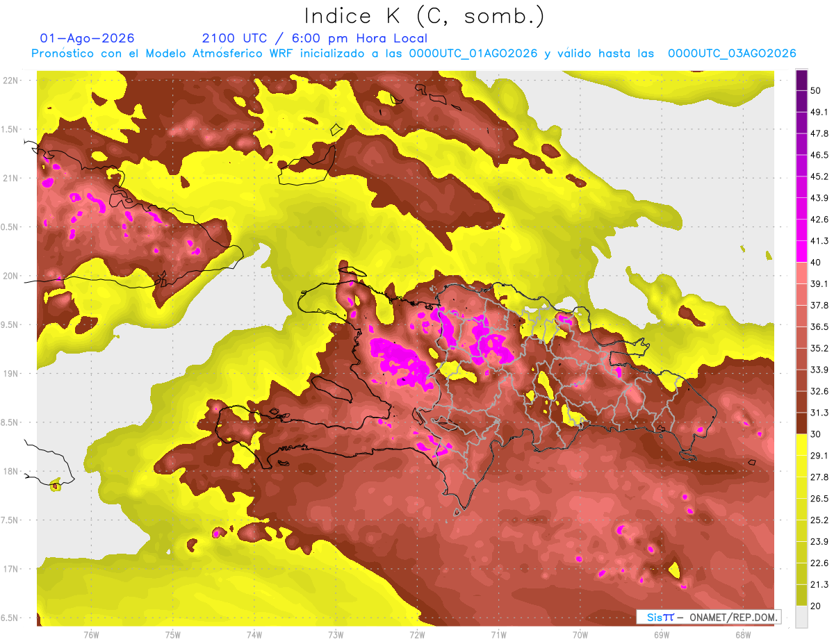The image size is (834, 644).
Task: Click the latitude label '22N'
Action: pyautogui.click(x=10, y=81)
